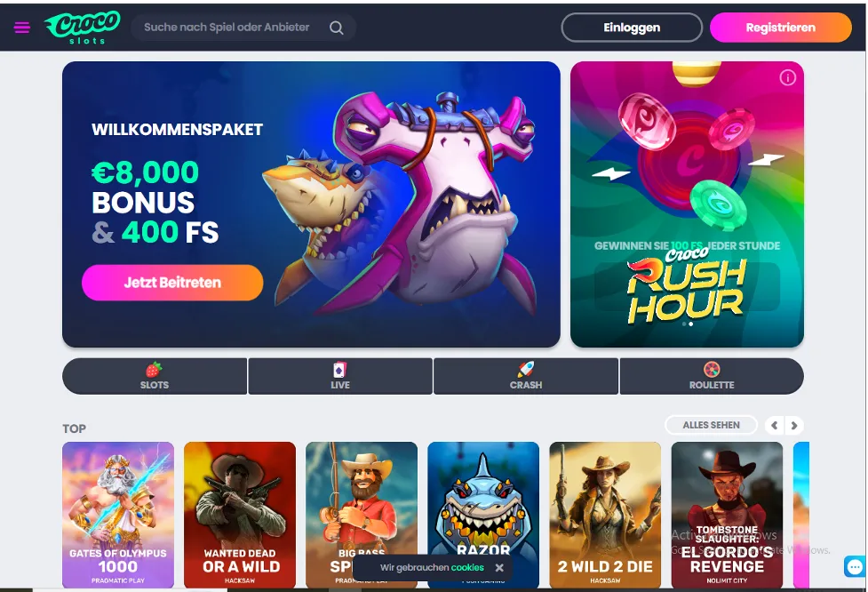Click the Registrieren button
Screen dimensions: 868x592
click(781, 28)
